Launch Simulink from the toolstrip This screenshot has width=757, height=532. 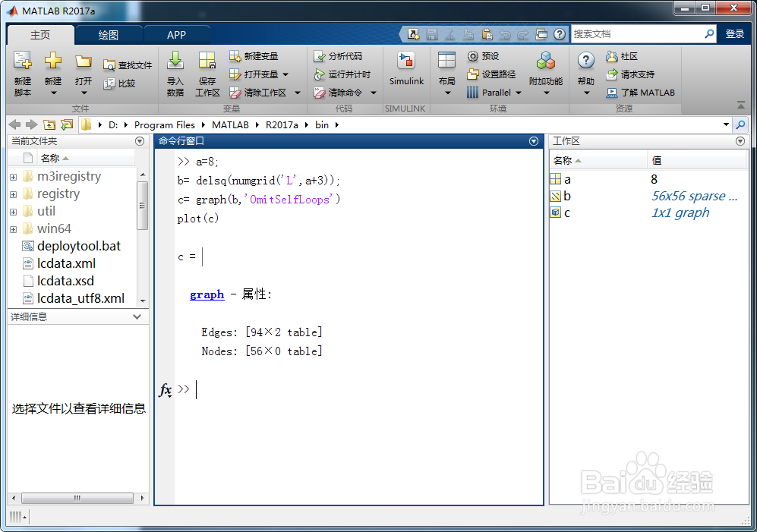pyautogui.click(x=406, y=68)
